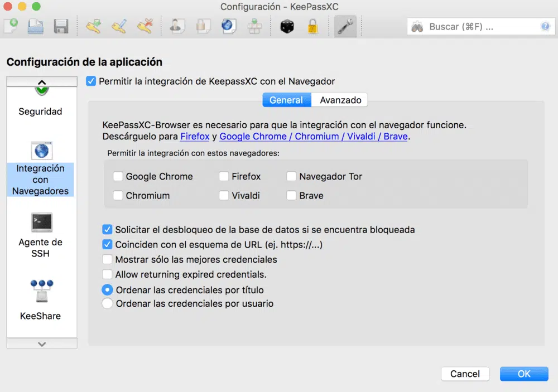The image size is (558, 392).
Task: Select Ordenar las credenciales por usuario radio
Action: point(107,303)
